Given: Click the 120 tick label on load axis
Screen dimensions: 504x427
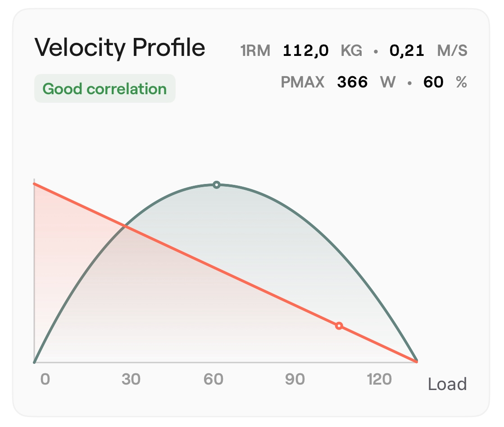Looking at the screenshot, I should pos(379,379).
